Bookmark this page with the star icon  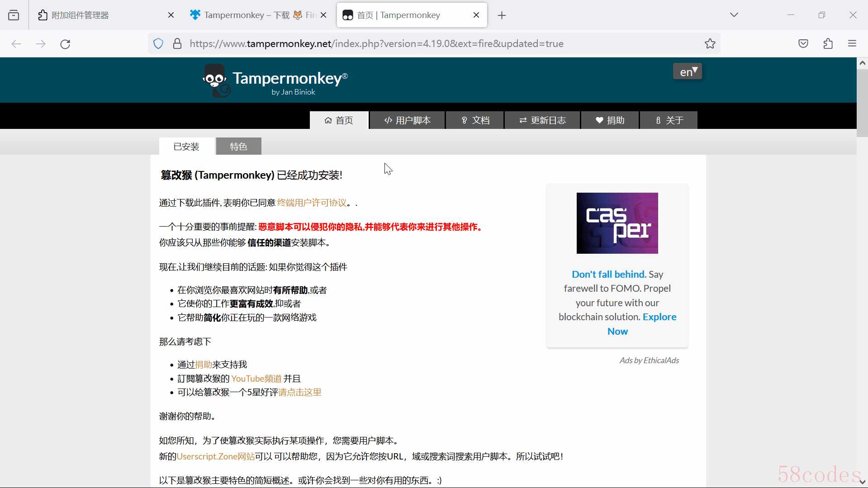(710, 44)
